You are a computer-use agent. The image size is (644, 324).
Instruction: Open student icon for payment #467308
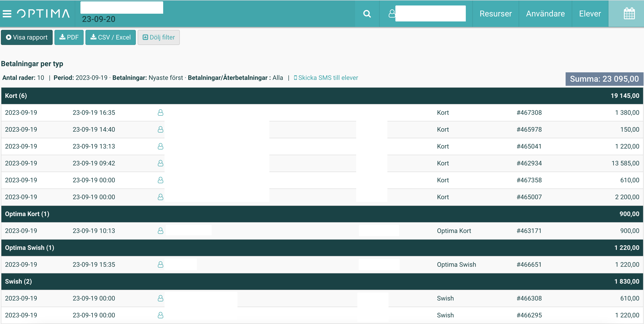coord(160,112)
